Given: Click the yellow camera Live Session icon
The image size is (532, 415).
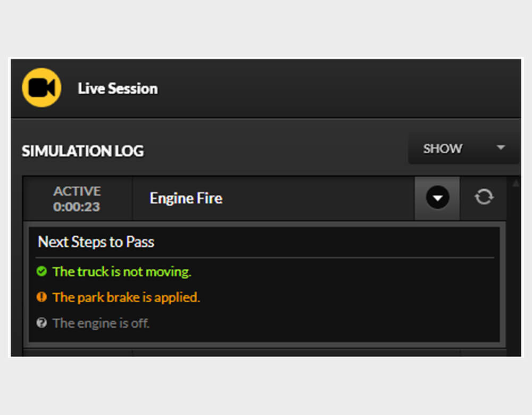Looking at the screenshot, I should pos(41,88).
